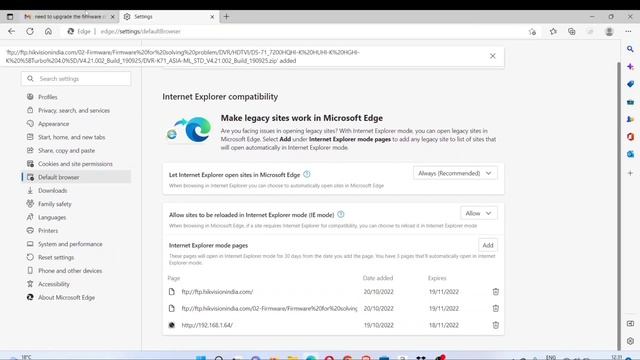Open the Always (Recommended) dropdown
Viewport: 640px width, 360px height.
[x=455, y=173]
